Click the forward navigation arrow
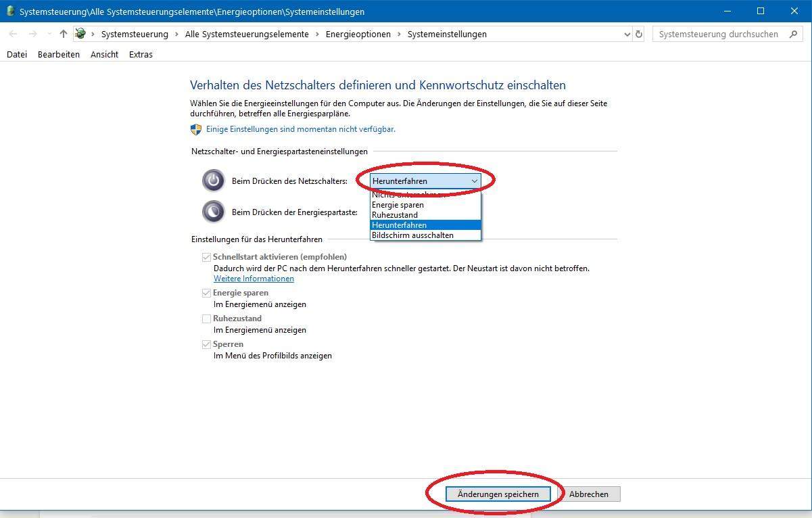 pyautogui.click(x=32, y=34)
